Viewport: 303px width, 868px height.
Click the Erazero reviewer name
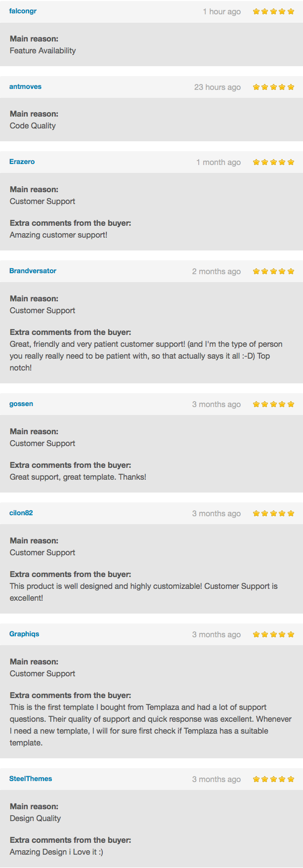22,162
